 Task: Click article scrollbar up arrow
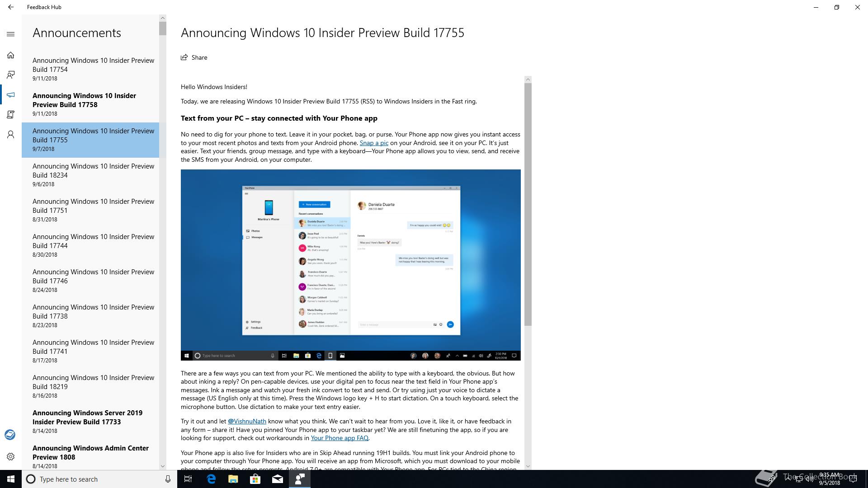point(528,80)
